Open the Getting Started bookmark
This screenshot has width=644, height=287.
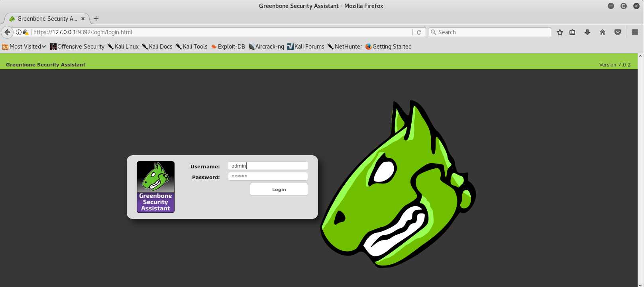[x=389, y=47]
